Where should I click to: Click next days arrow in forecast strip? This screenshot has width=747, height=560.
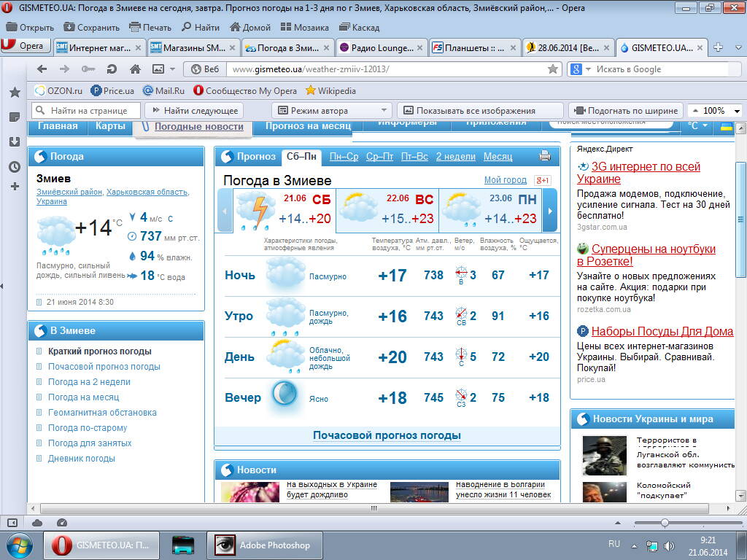pos(550,211)
